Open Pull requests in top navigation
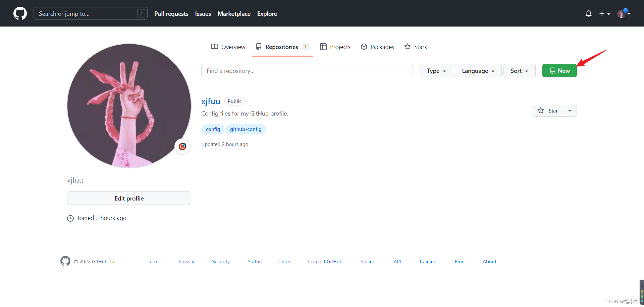The image size is (644, 307). point(171,14)
